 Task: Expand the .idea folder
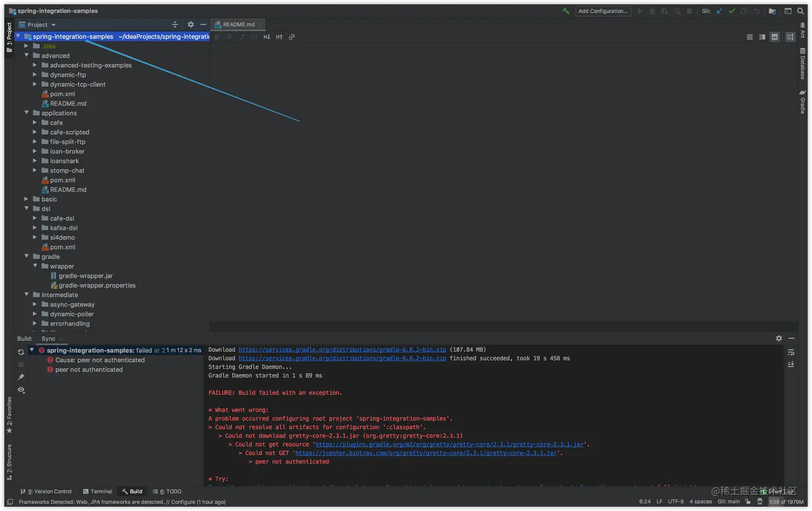tap(26, 46)
